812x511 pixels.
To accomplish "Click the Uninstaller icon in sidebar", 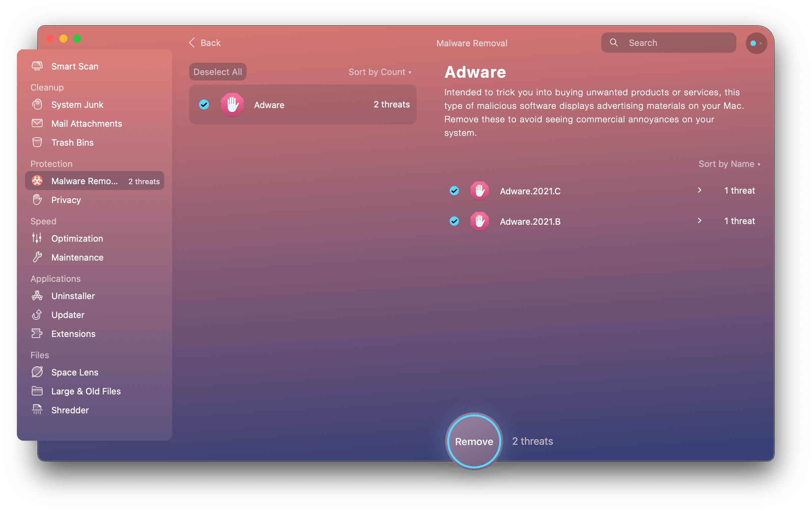I will click(37, 296).
